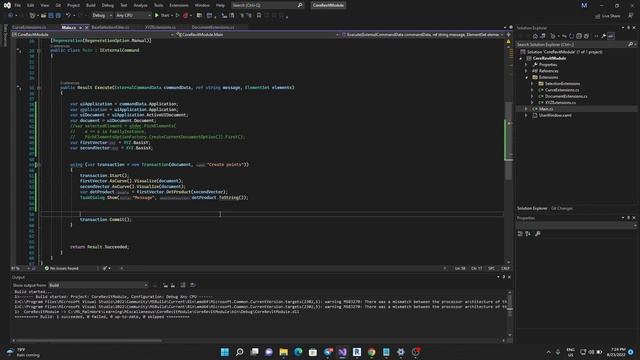Expand UserWindow.xaml node
This screenshot has width=640, height=360.
tap(526, 116)
